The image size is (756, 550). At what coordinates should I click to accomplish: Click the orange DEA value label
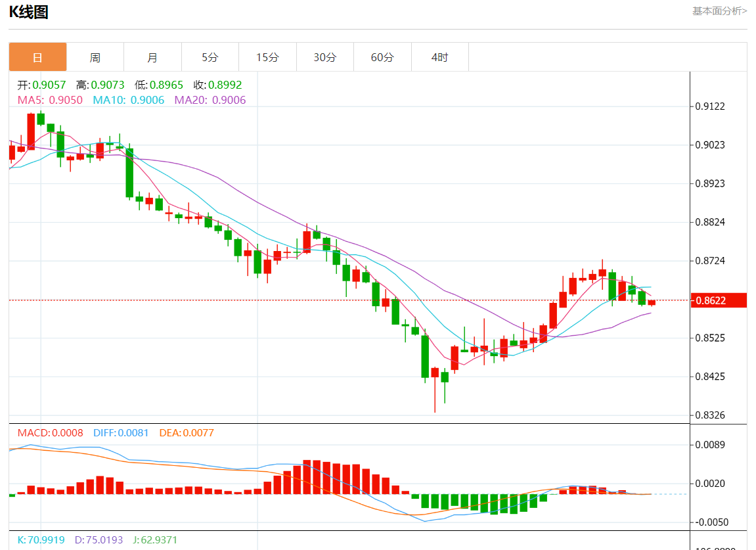(187, 432)
